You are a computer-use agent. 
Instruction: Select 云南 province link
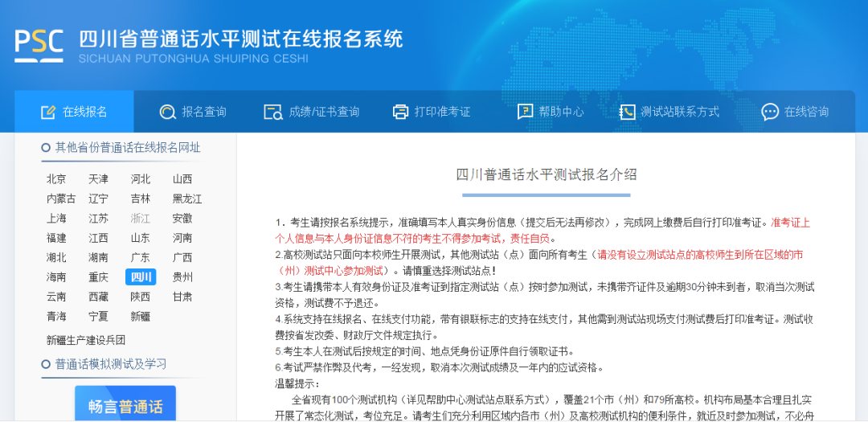pyautogui.click(x=56, y=297)
